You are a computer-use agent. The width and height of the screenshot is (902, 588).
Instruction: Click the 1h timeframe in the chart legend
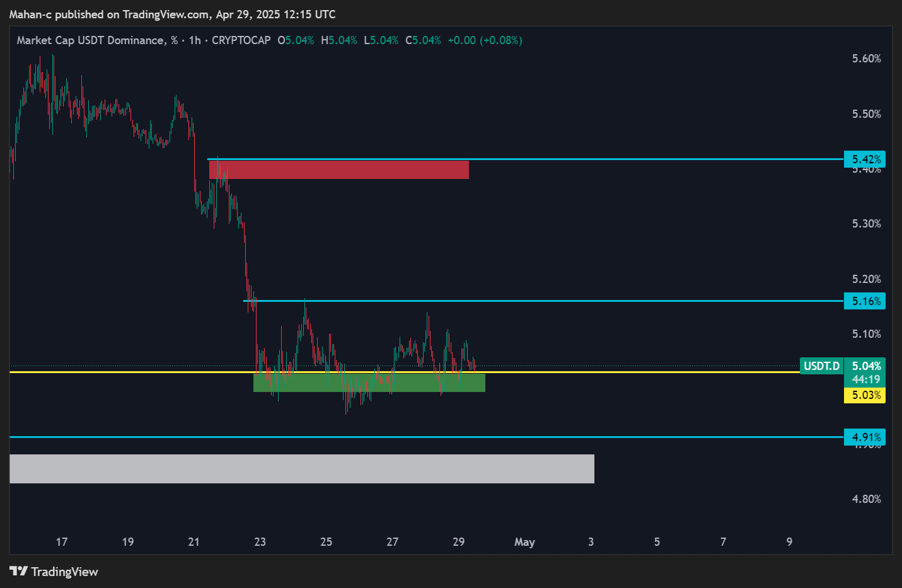pyautogui.click(x=195, y=40)
